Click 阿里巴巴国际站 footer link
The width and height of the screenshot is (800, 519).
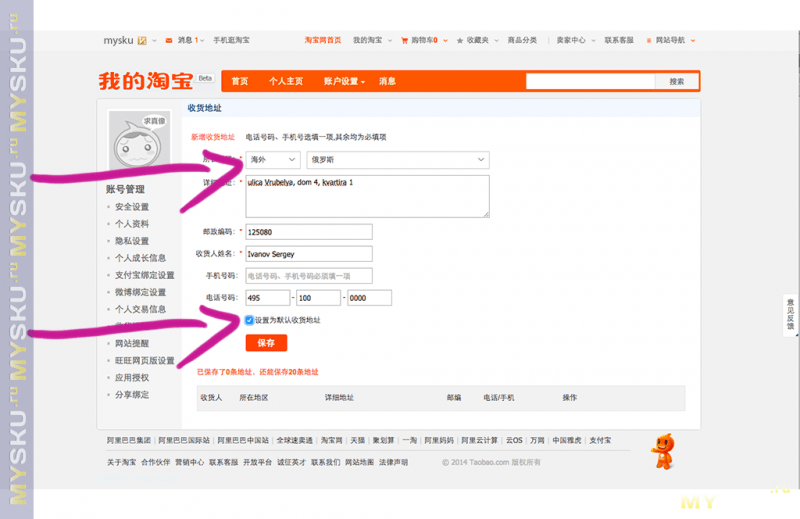(184, 440)
